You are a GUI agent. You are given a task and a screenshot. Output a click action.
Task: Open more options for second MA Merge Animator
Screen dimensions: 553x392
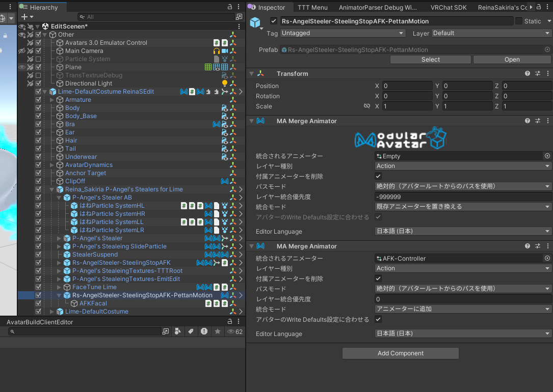(548, 246)
